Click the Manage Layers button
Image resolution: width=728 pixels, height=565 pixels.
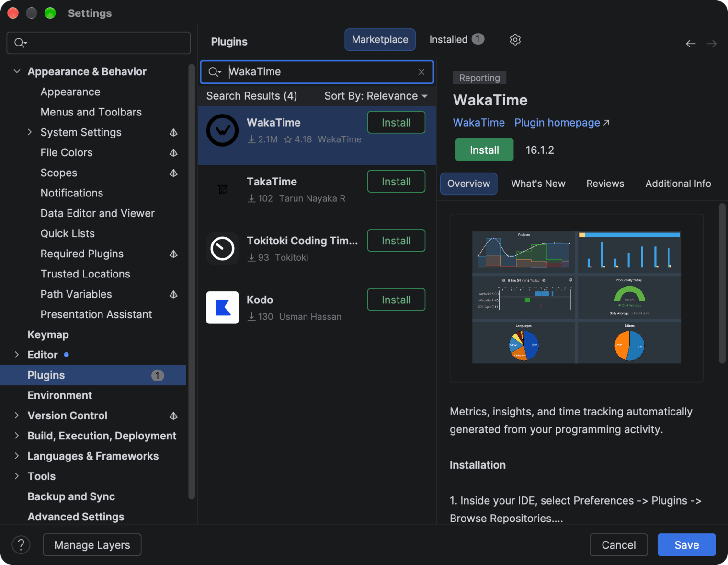coord(92,545)
